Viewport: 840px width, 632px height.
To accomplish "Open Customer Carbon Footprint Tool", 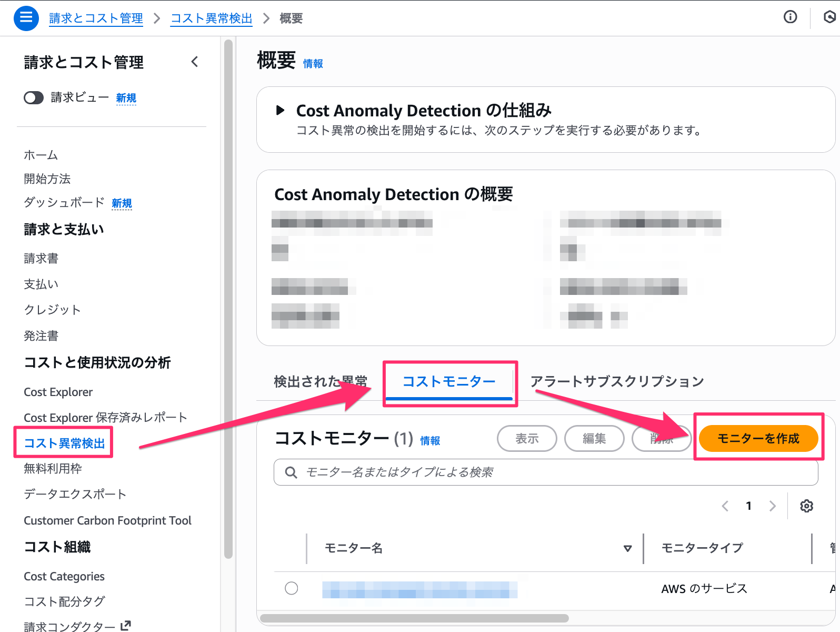I will [108, 520].
